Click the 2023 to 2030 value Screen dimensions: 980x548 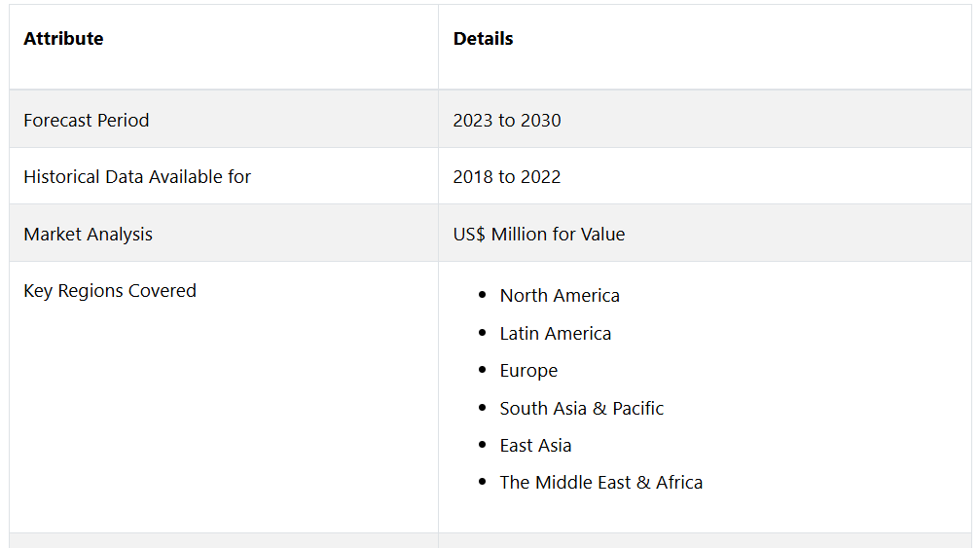coord(507,120)
